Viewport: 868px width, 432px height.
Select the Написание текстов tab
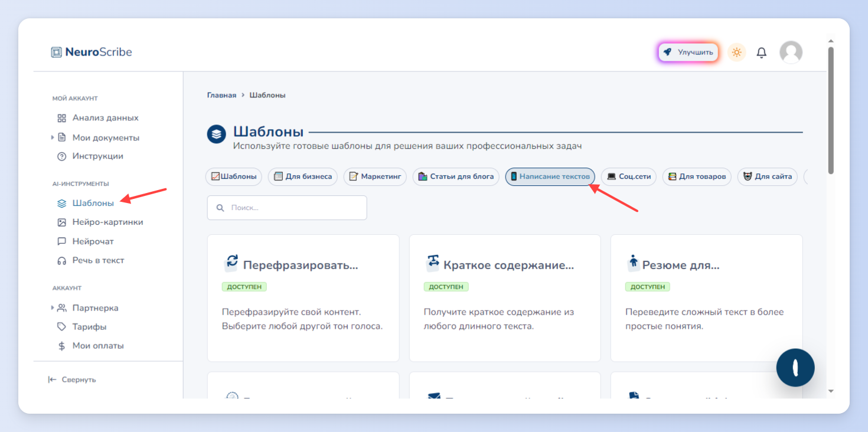tap(550, 176)
